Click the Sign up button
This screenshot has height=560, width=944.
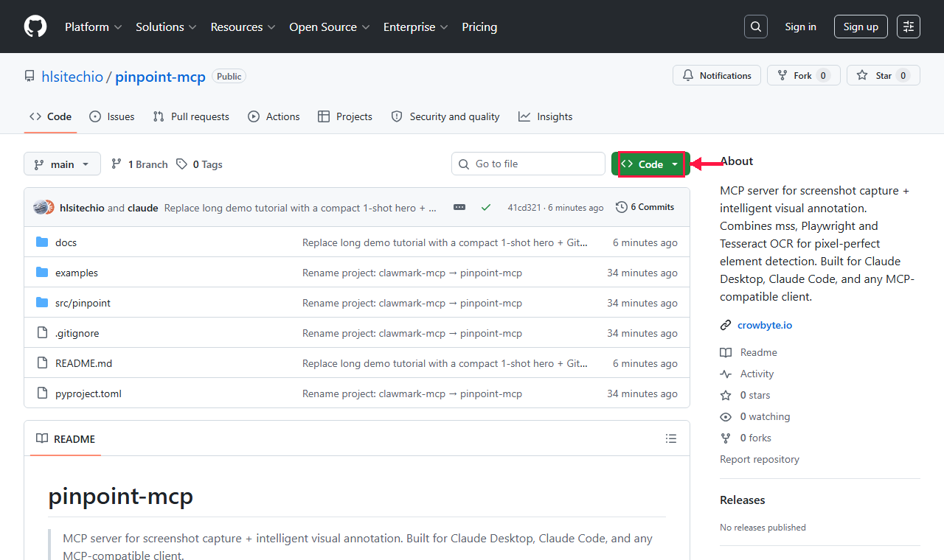coord(861,27)
